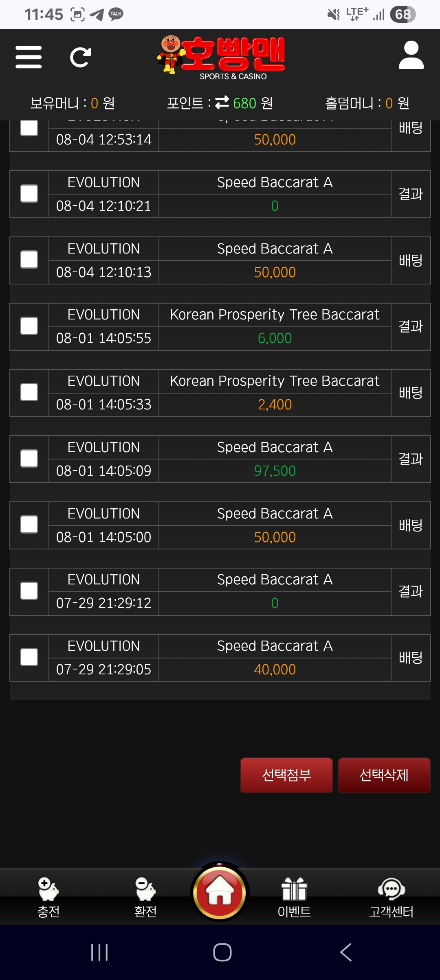The width and height of the screenshot is (440, 980).
Task: Tap the points transfer arrows icon
Action: click(222, 103)
